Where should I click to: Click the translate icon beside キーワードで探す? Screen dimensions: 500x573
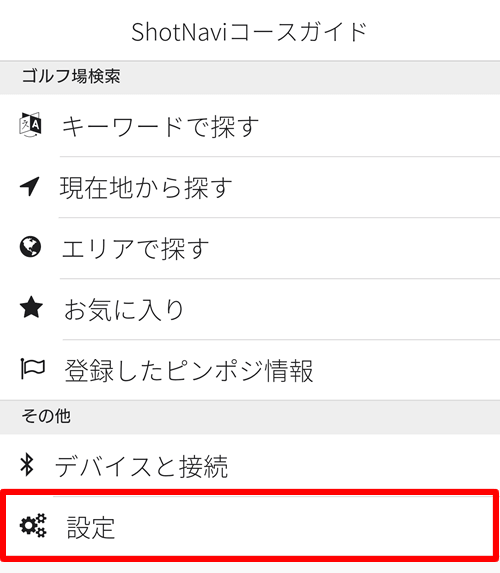point(30,125)
